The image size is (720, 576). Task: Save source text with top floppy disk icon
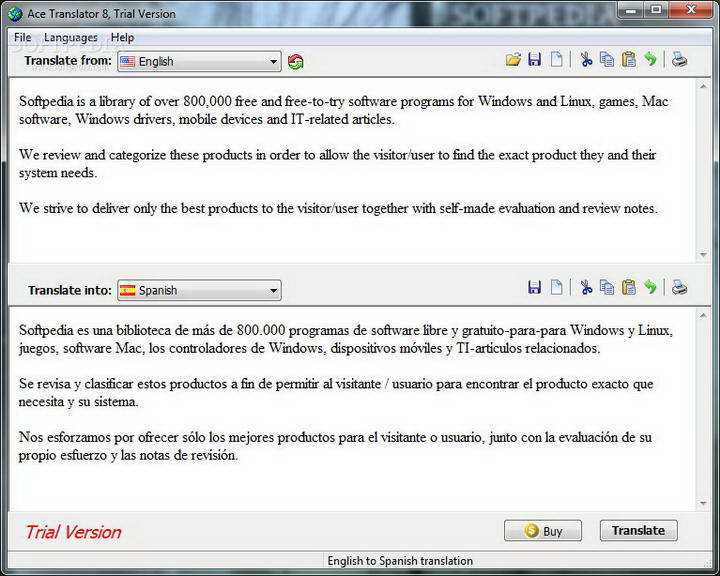534,60
